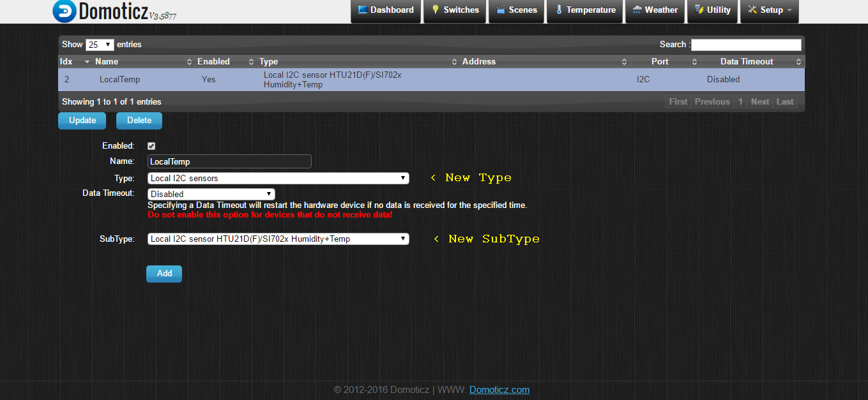Click the First pagination button
The image size is (868, 400).
pos(678,101)
